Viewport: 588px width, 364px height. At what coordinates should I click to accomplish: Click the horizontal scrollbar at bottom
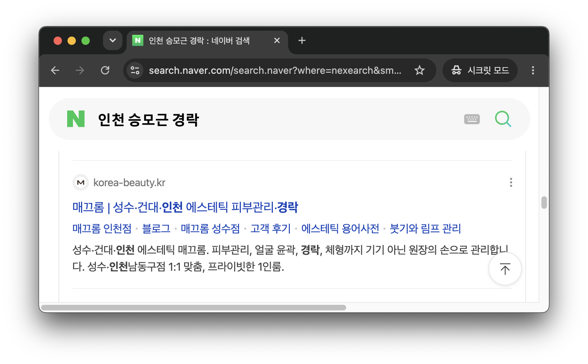193,308
